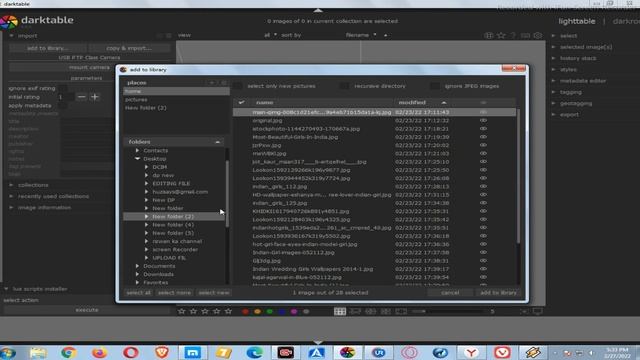Open display profile monitor icon
This screenshot has width=640, height=360.
538,311
